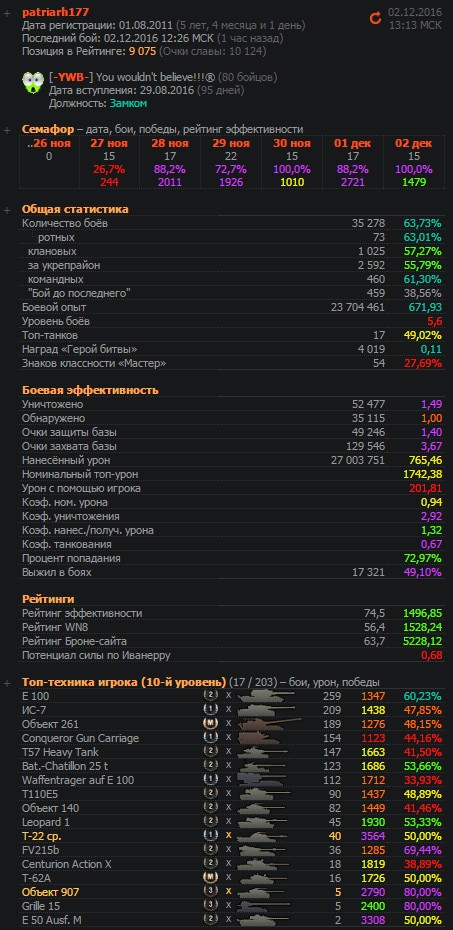Click the Выжил в боях percentage 49,10%
Viewport: 453px width, 930px height.
[x=422, y=572]
